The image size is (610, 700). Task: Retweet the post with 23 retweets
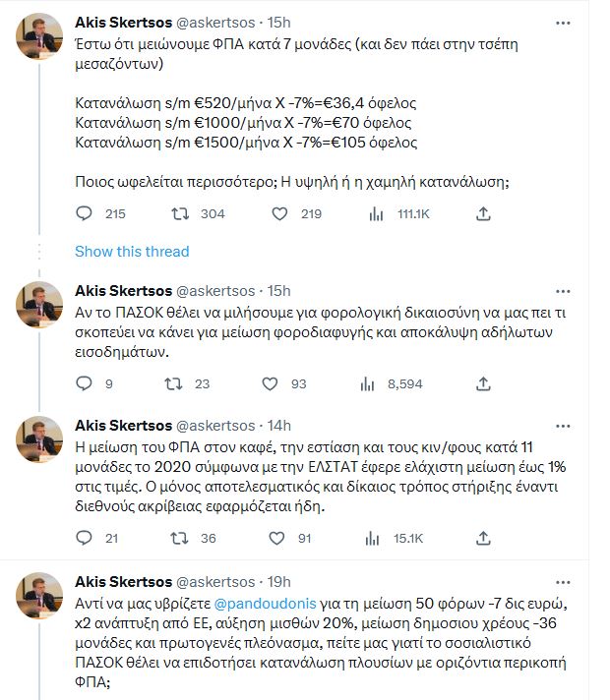click(180, 384)
